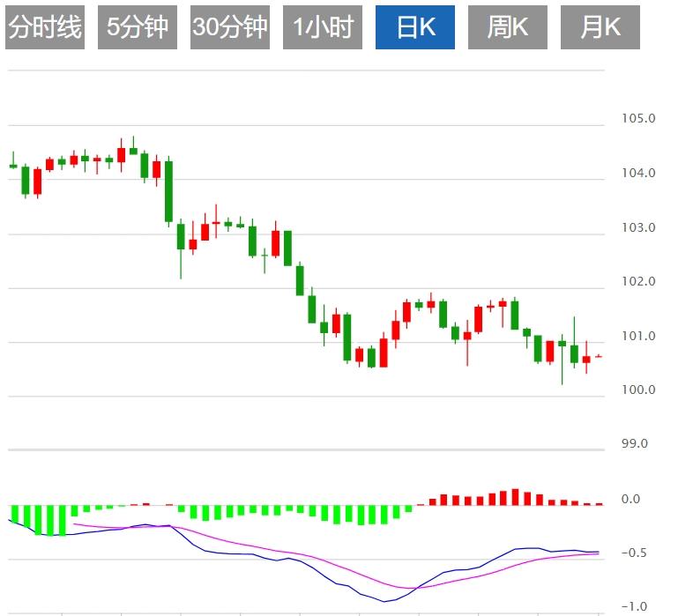
Task: Select the 月K monthly tab
Action: [x=600, y=27]
